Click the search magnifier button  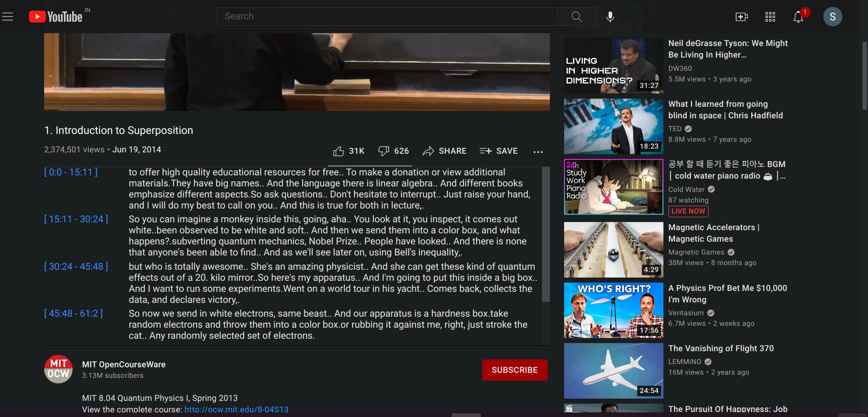click(x=577, y=17)
